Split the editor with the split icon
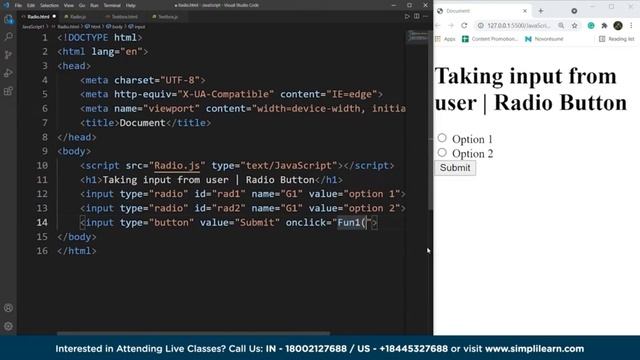640x360 pixels. 416,17
